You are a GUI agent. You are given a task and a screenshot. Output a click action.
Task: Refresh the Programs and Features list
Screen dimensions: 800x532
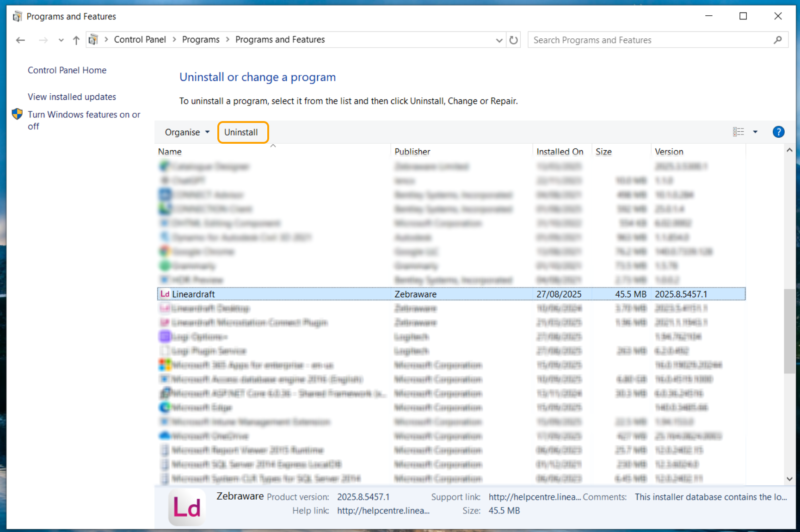pos(513,40)
